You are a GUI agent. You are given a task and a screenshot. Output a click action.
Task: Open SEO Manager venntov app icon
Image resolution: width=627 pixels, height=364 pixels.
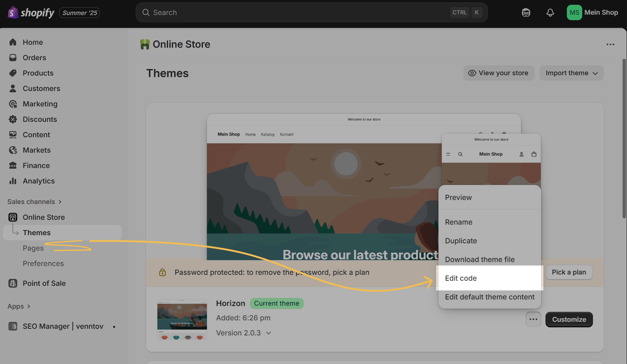pyautogui.click(x=13, y=326)
